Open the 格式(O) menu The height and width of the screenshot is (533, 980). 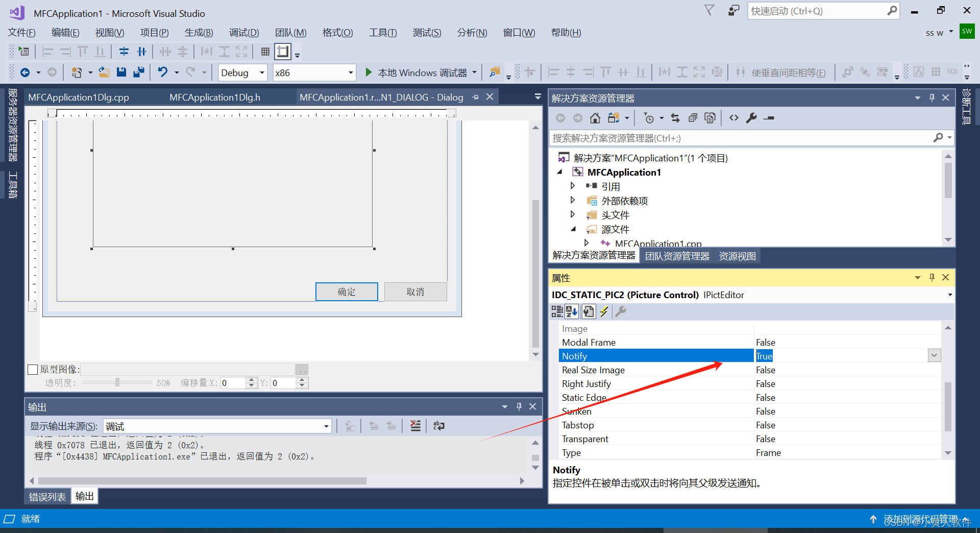337,33
